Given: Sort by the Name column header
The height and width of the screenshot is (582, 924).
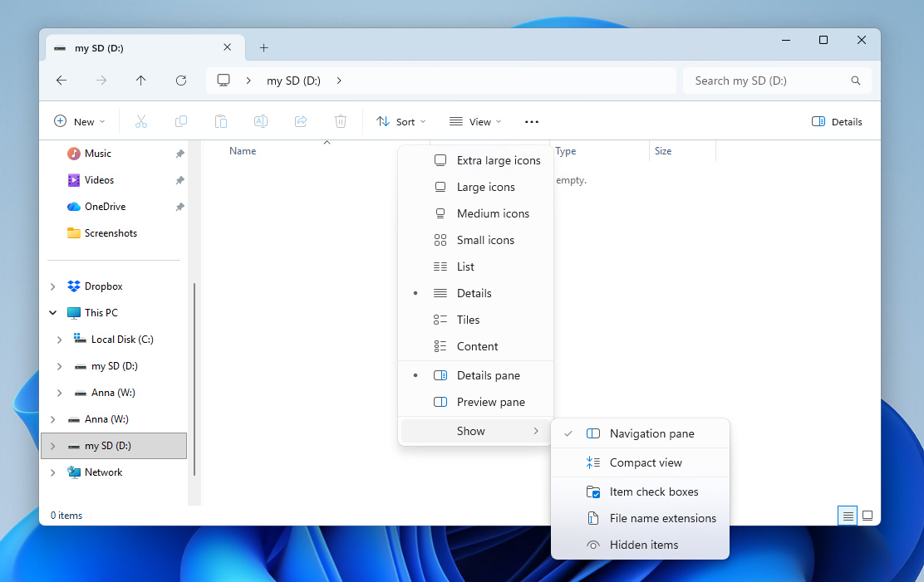Looking at the screenshot, I should click(243, 151).
